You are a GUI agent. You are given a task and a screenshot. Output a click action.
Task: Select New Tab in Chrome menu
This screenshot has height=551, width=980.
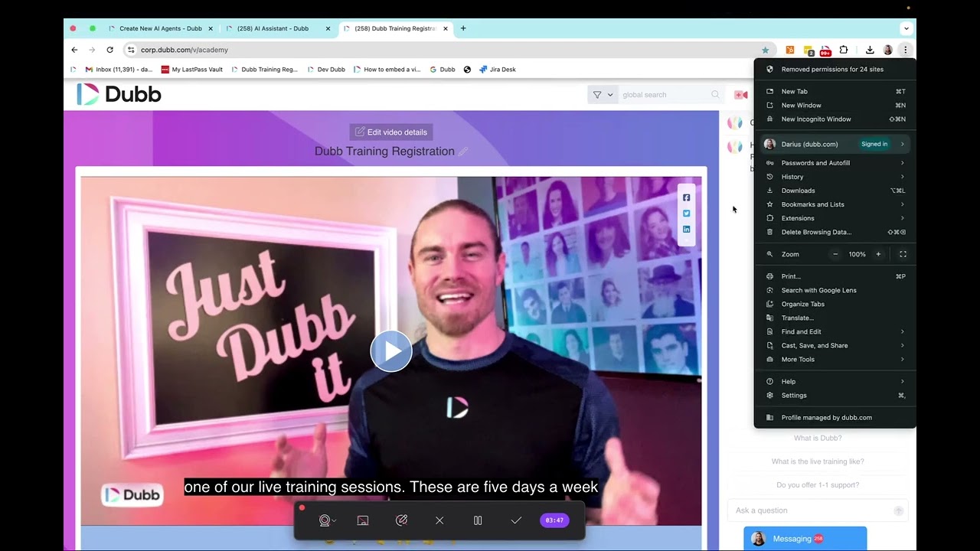(x=835, y=92)
